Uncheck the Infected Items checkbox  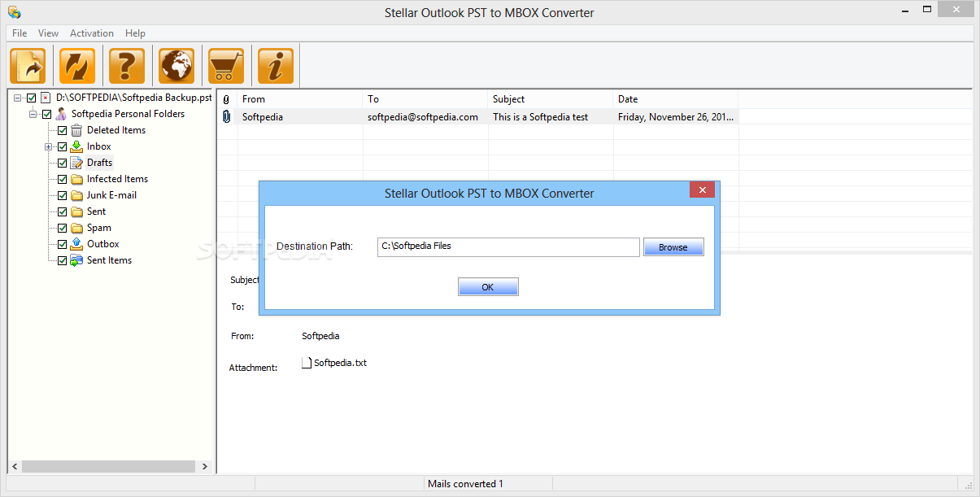tap(62, 179)
